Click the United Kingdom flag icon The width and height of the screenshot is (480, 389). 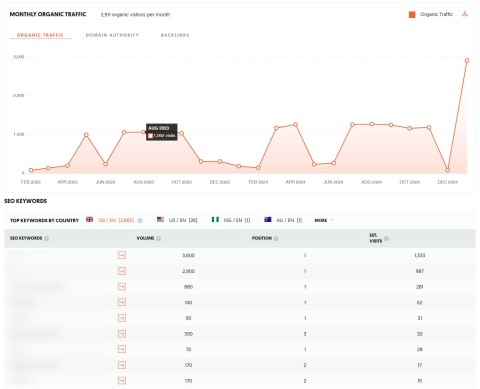(89, 219)
